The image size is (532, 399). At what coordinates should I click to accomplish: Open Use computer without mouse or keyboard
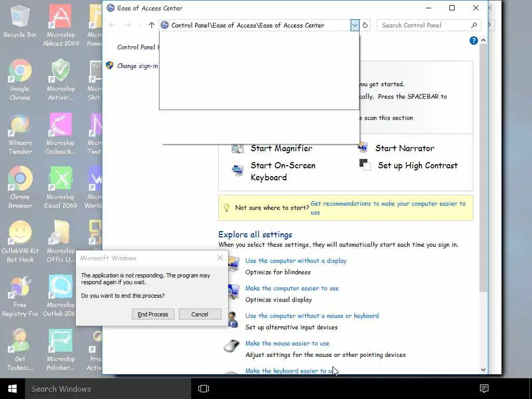tap(312, 315)
